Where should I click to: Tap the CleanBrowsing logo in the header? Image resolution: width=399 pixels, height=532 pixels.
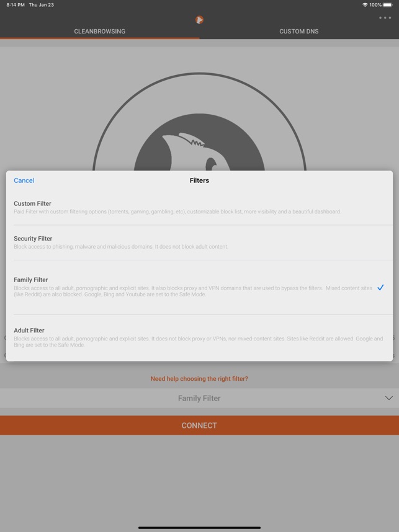199,20
